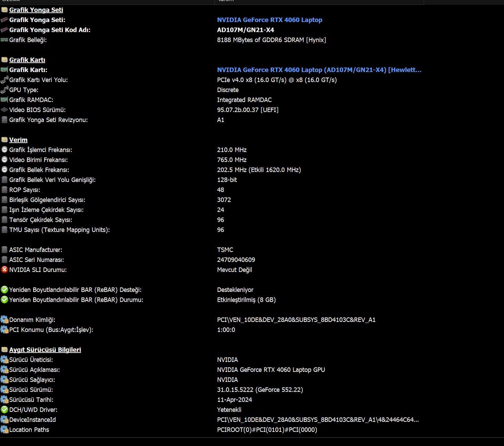Click the Mevcut Değil SLI status value
This screenshot has width=504, height=446.
(234, 270)
